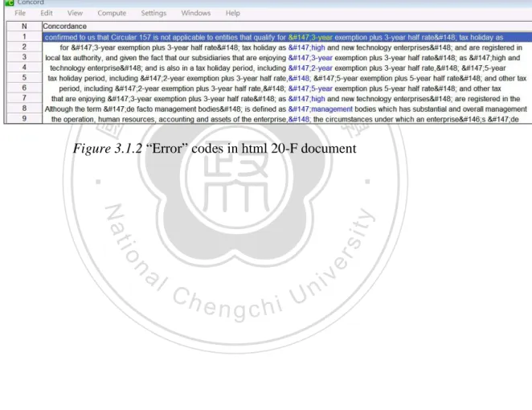532x410 pixels.
Task: Open the Compute menu
Action: point(112,13)
